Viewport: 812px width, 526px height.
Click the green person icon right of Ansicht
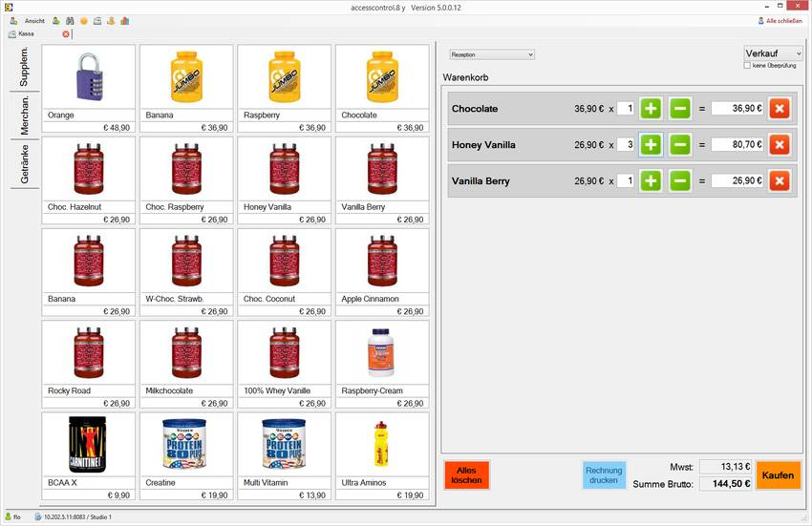click(56, 21)
